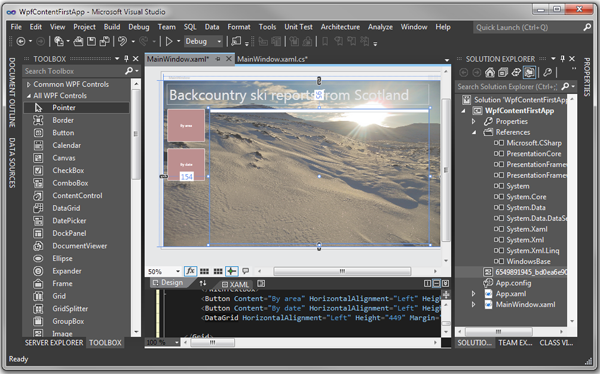Toggle Show All Files in Solution Explorer

coord(530,72)
